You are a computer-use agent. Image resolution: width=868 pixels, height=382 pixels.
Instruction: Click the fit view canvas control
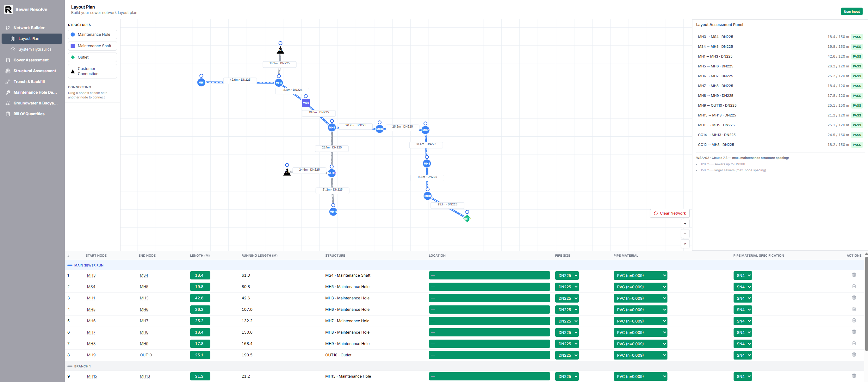[685, 244]
